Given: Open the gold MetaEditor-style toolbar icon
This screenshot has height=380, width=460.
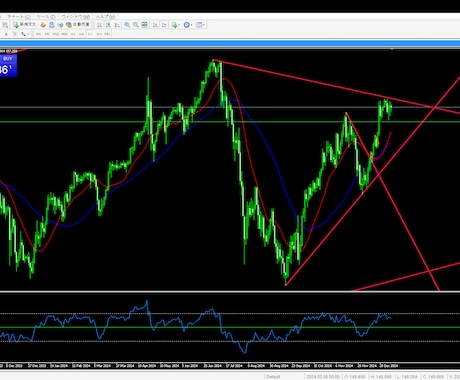Looking at the screenshot, I should (x=43, y=25).
